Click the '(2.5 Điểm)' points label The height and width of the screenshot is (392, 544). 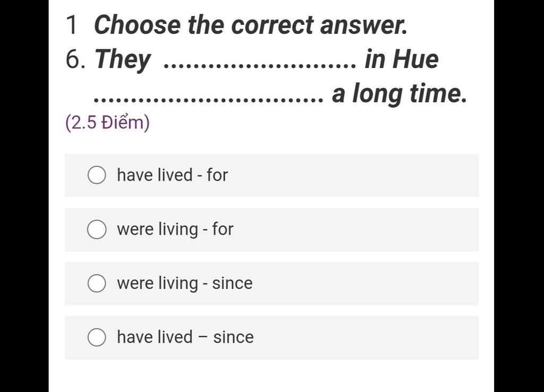click(107, 123)
